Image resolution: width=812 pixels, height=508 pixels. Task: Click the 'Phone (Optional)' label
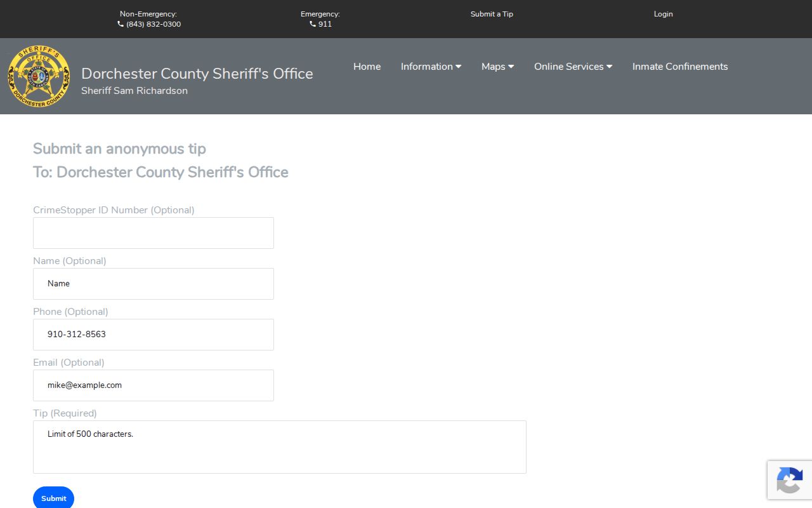pos(70,312)
